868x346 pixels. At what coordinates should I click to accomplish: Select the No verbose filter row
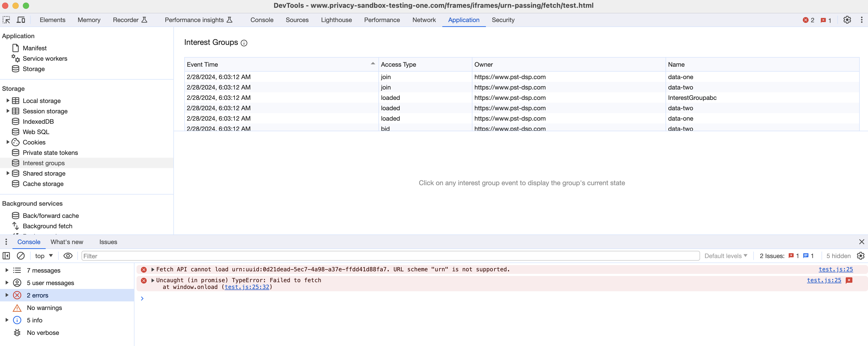pos(67,333)
